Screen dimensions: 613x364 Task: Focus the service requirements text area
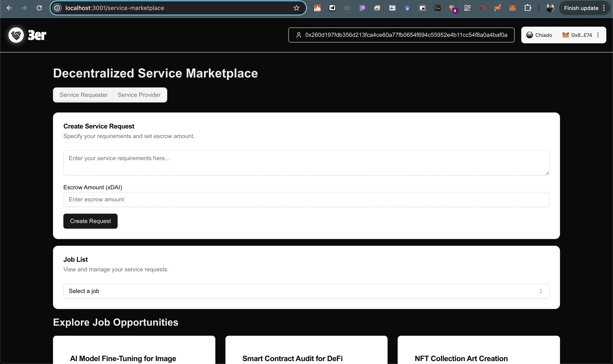point(306,163)
